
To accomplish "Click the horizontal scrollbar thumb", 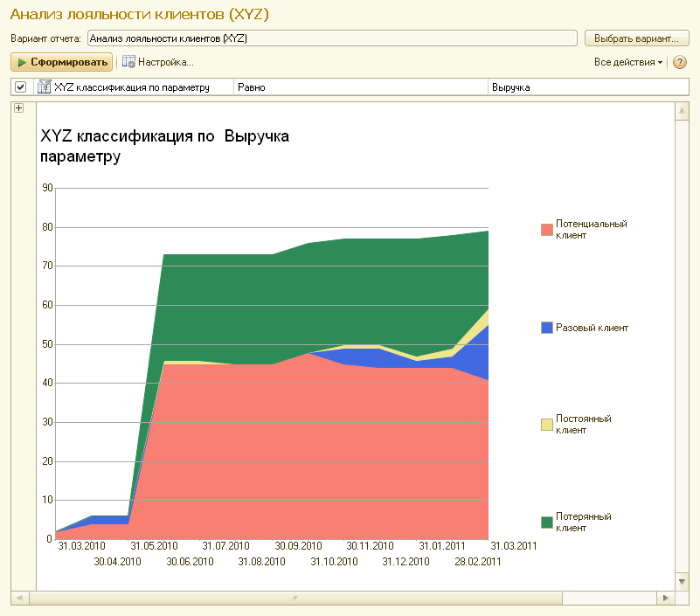I will 295,598.
